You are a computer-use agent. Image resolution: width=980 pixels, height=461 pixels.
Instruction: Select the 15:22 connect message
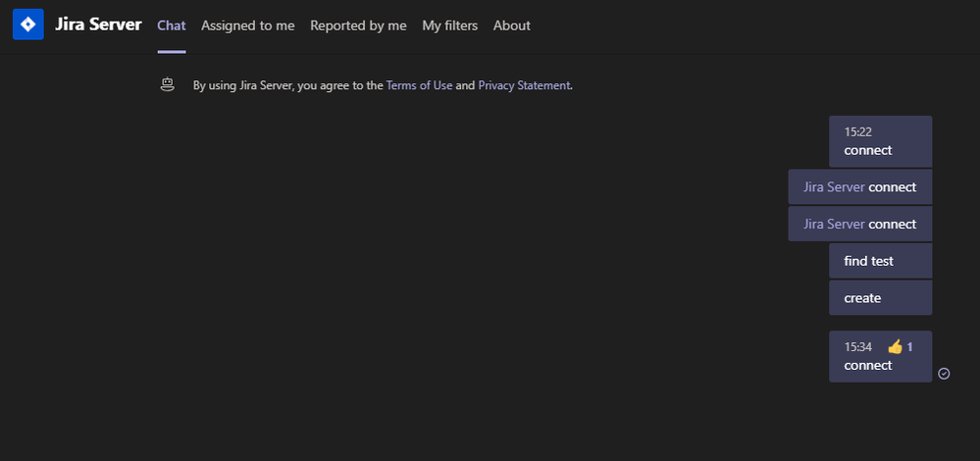880,141
